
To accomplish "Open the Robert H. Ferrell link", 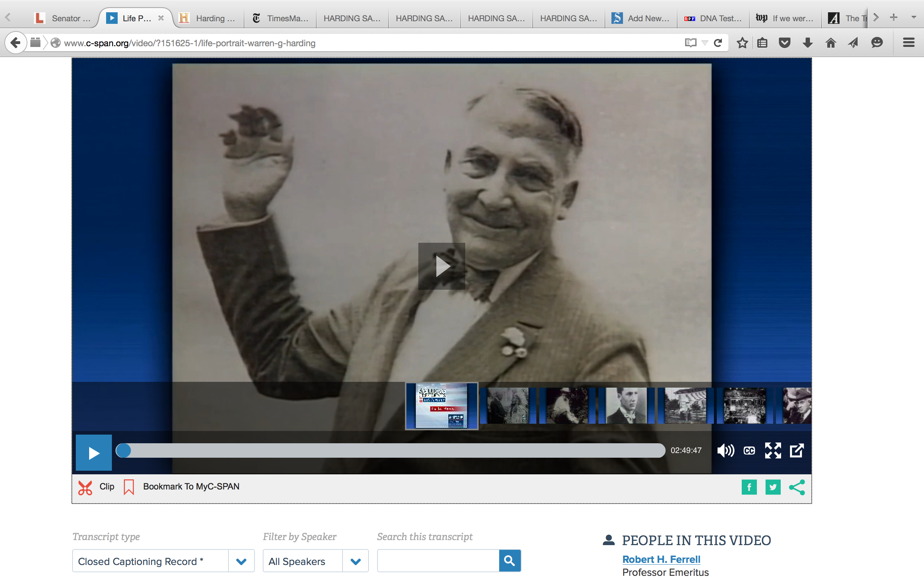I will pyautogui.click(x=661, y=559).
